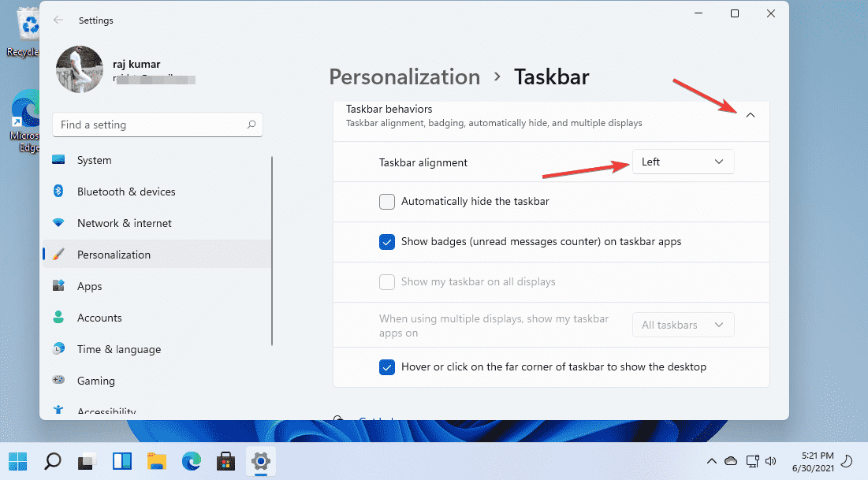Screen dimensions: 868x480
Task: Uncheck Show badges on taskbar apps
Action: [387, 242]
